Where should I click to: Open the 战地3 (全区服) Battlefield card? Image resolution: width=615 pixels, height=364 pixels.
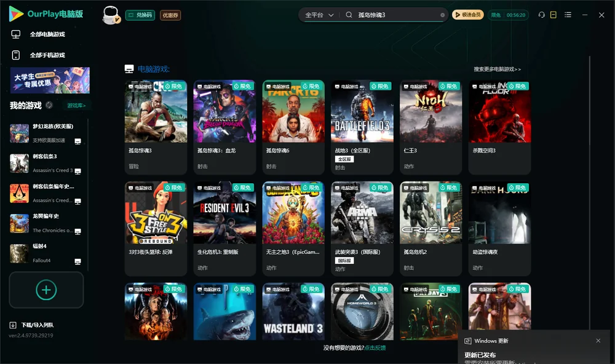[x=362, y=127]
